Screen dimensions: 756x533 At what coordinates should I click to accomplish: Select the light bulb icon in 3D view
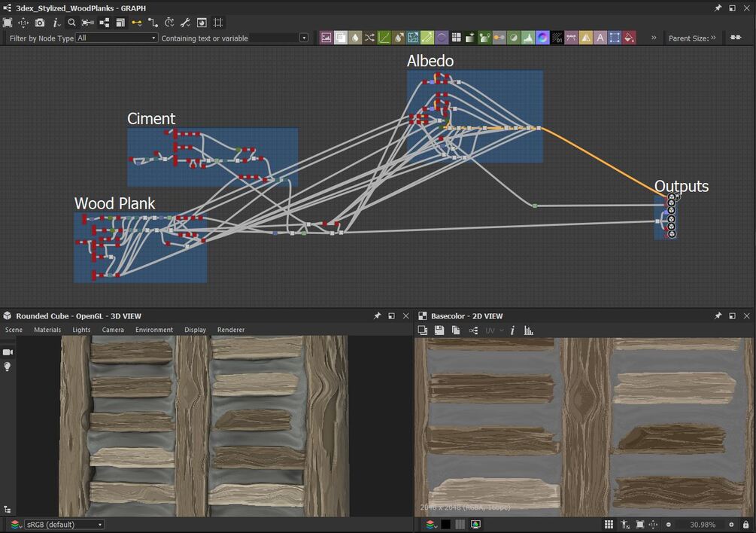[x=8, y=367]
